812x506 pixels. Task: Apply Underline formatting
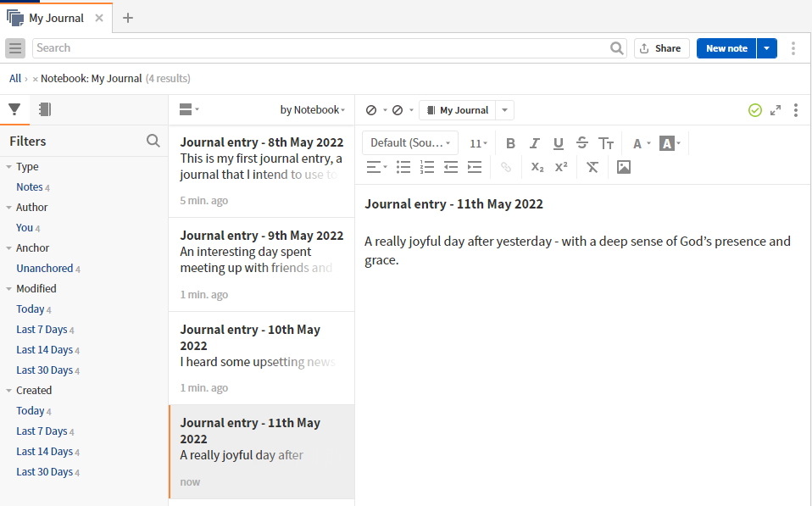pos(559,143)
